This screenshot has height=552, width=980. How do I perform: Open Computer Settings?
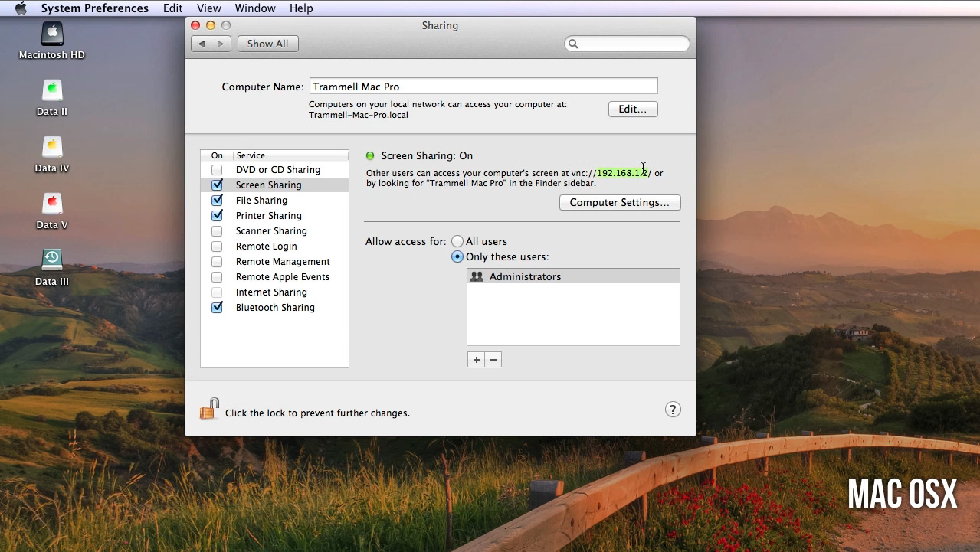[x=619, y=202]
